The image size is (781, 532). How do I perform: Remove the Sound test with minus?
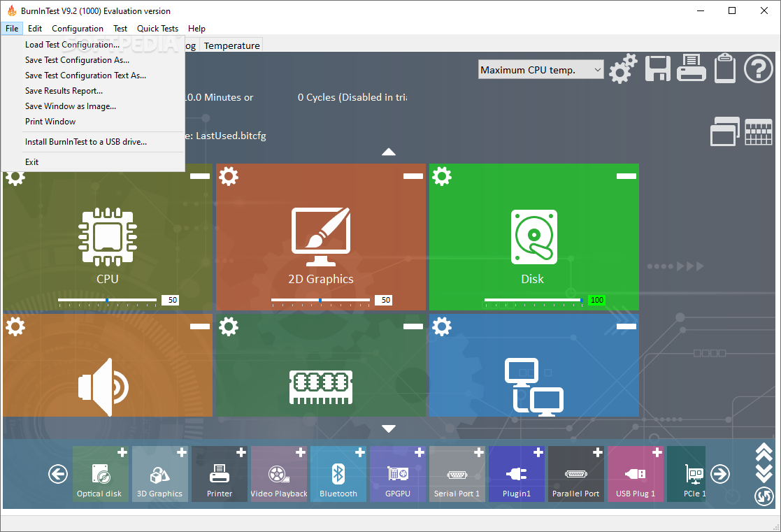click(200, 326)
